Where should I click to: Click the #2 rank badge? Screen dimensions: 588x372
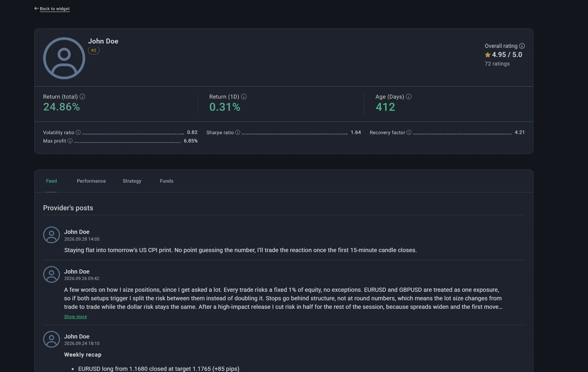click(x=94, y=51)
